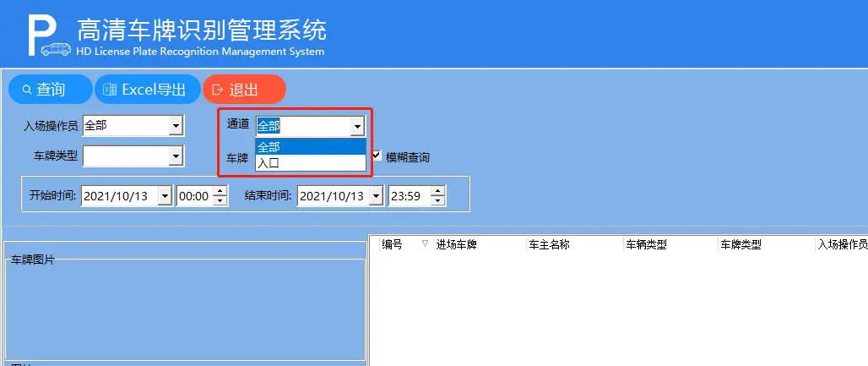Image resolution: width=868 pixels, height=366 pixels.
Task: Open the 车牌类型 dropdown
Action: 176,156
